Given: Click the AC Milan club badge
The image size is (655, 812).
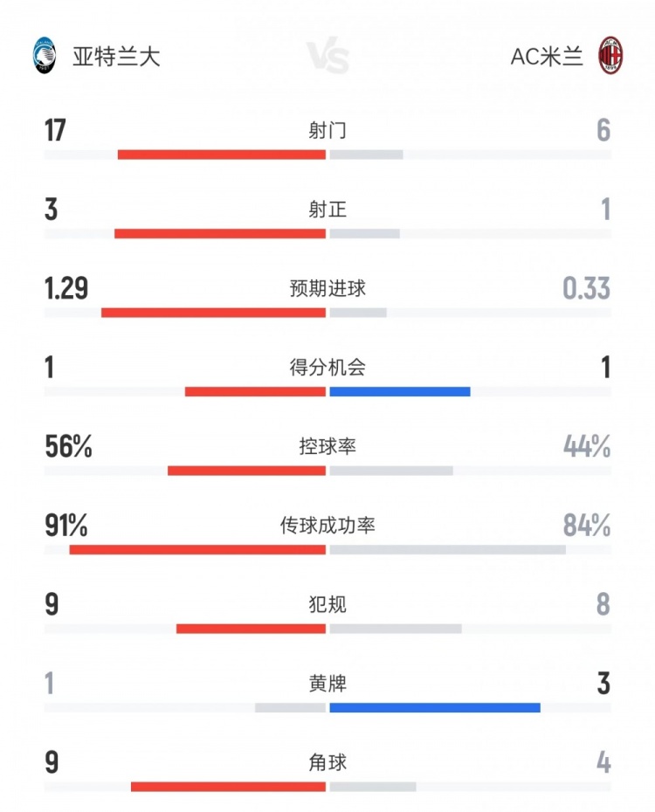Looking at the screenshot, I should click(609, 55).
